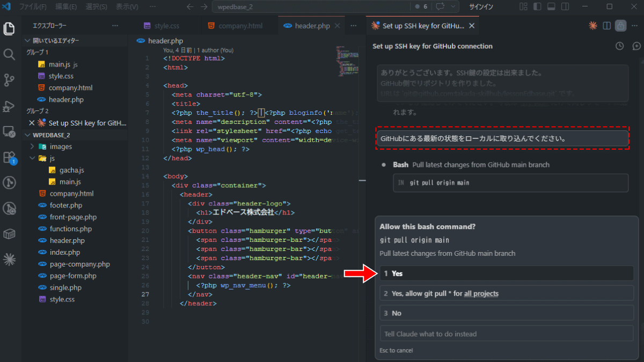The height and width of the screenshot is (362, 644).
Task: Navigate forward with the right arrow
Action: [x=203, y=7]
